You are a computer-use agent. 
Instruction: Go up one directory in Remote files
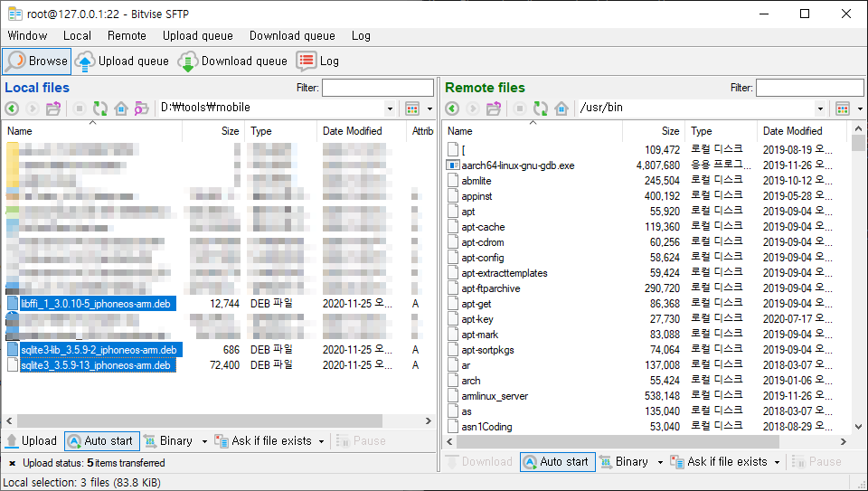494,108
